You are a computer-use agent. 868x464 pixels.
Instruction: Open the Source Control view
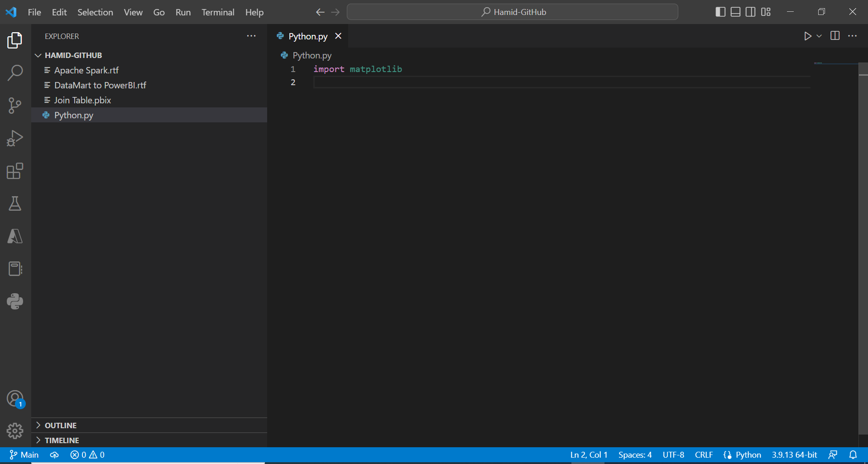click(15, 106)
